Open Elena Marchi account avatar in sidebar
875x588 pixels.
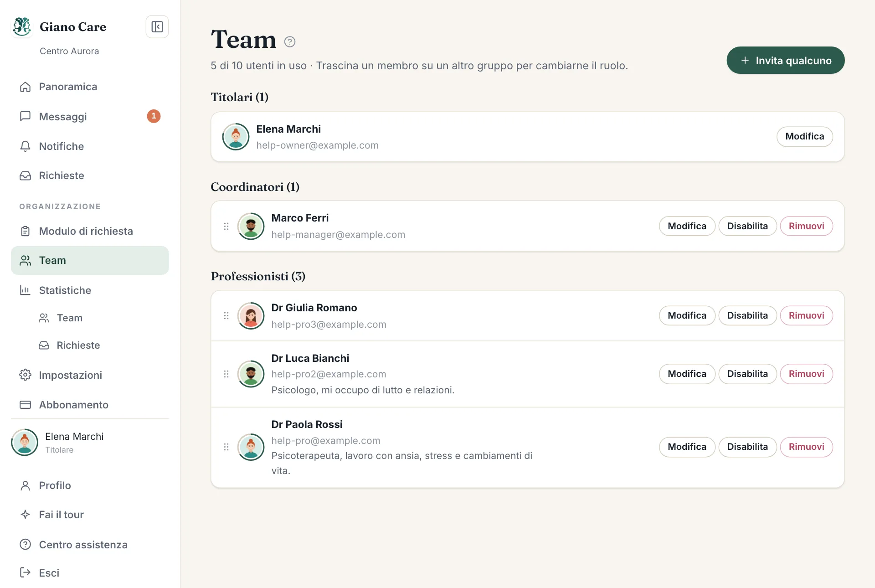click(25, 442)
